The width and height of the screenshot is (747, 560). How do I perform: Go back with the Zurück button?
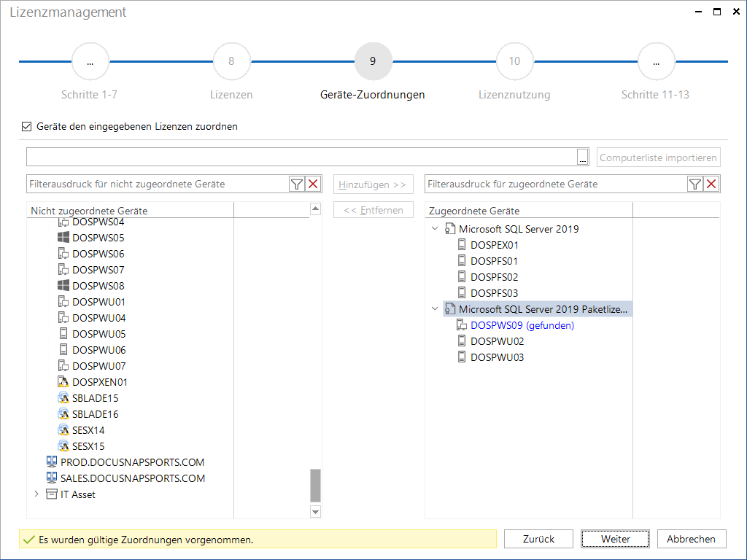pyautogui.click(x=538, y=539)
